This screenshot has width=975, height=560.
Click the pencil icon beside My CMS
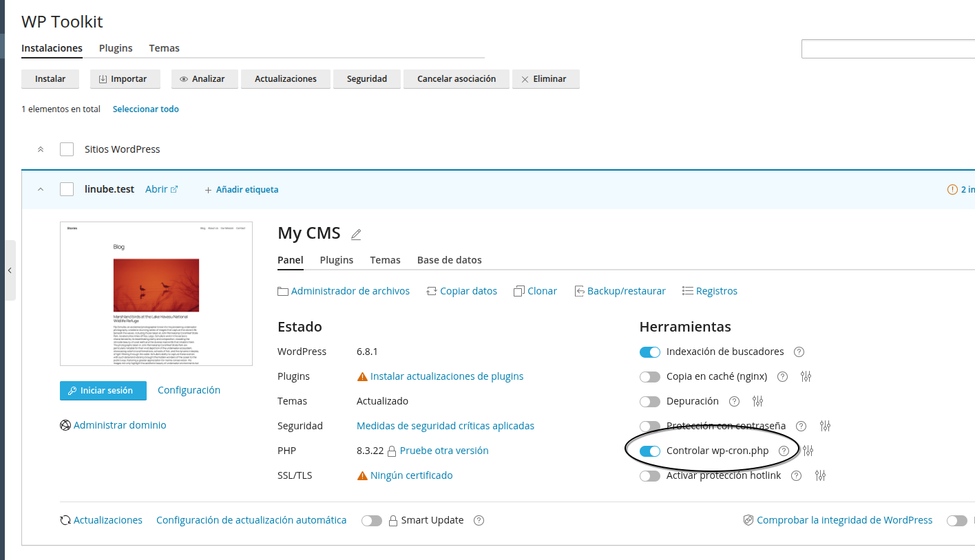coord(356,235)
